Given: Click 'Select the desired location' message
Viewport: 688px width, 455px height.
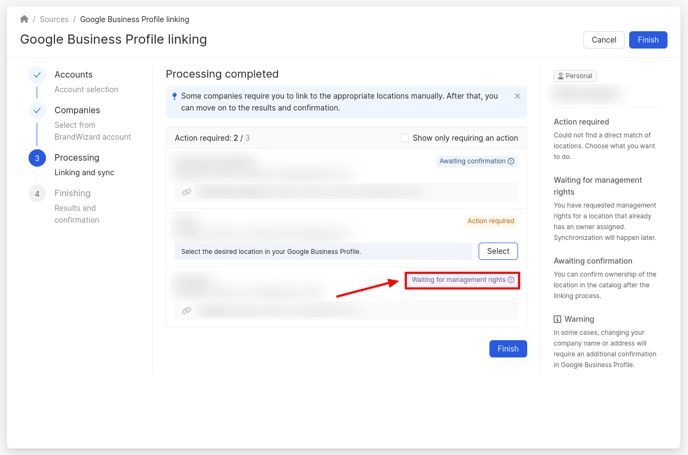Looking at the screenshot, I should [271, 251].
